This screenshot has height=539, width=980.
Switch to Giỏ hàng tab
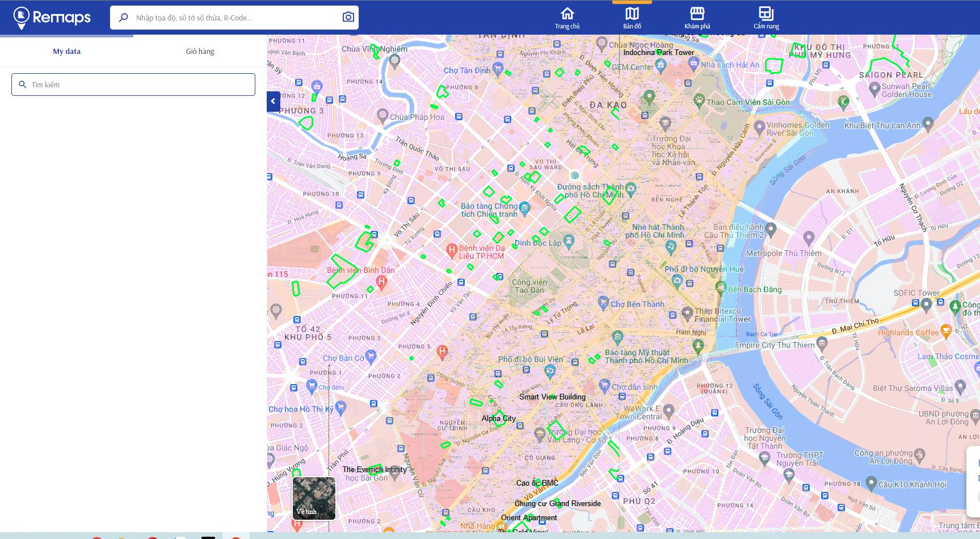200,51
